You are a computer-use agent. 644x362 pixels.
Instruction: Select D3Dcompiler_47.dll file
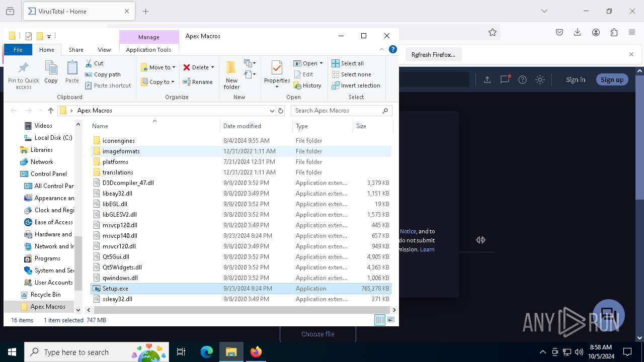[x=240, y=183]
